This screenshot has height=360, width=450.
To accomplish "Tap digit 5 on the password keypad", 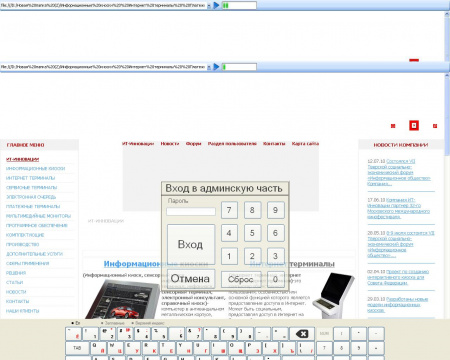I will tap(252, 233).
